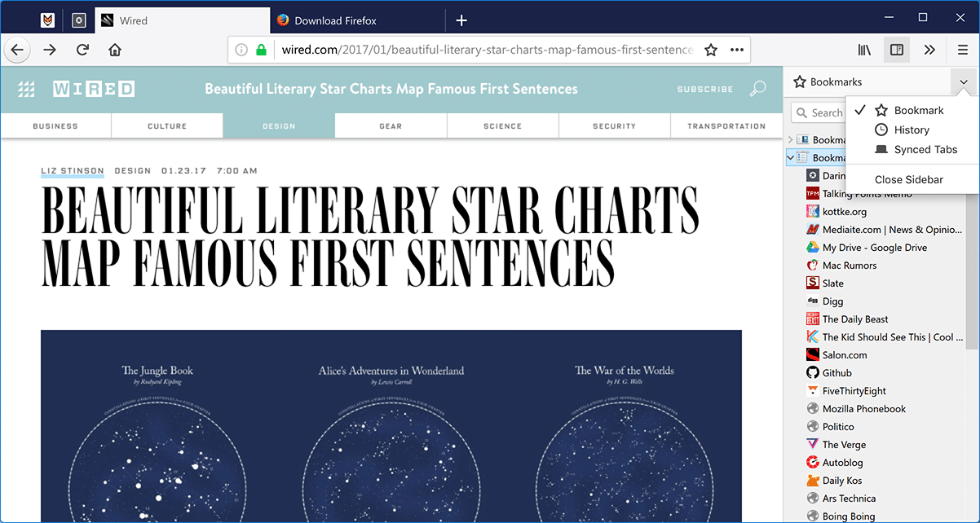Open the DESIGN section
The image size is (980, 523).
(279, 125)
